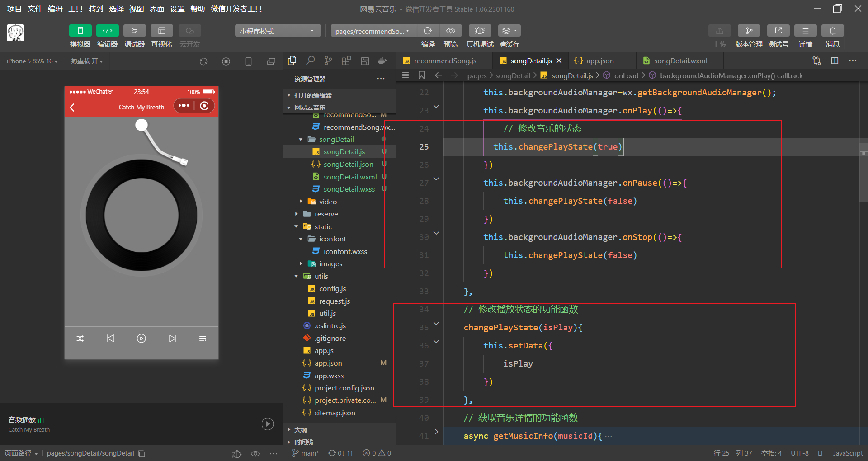
Task: Open the extensions blocks icon
Action: (x=346, y=61)
